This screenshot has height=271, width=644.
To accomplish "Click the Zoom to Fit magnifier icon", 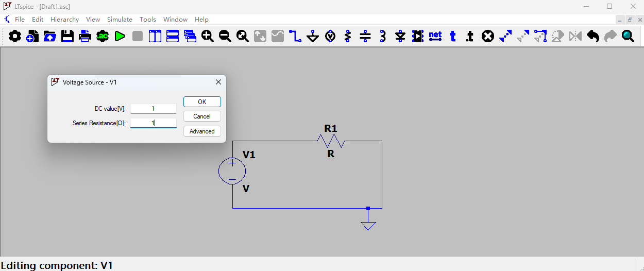I will [243, 36].
